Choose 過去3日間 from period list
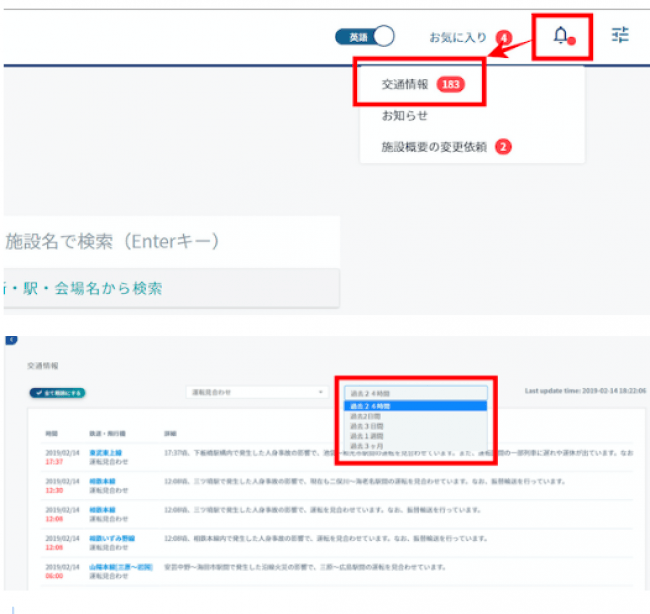 [416, 426]
